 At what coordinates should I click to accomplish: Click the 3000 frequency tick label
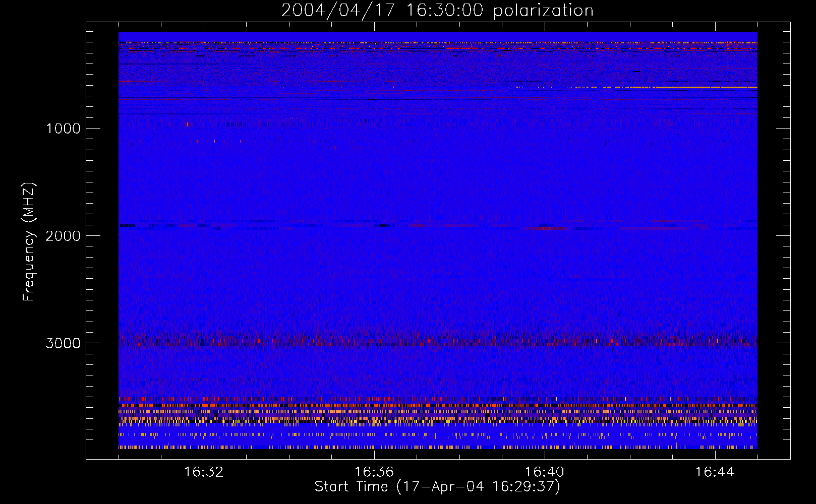pyautogui.click(x=63, y=343)
